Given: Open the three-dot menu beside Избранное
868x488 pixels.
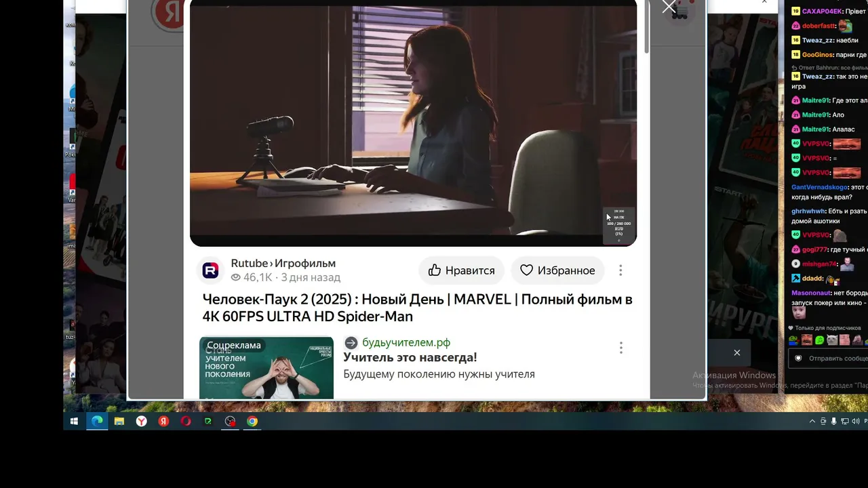Looking at the screenshot, I should click(620, 270).
